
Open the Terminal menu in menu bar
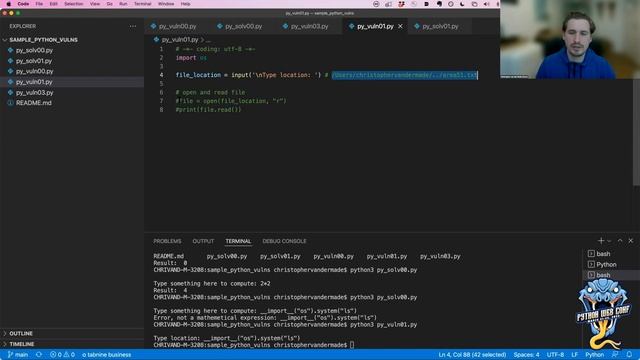point(142,4)
